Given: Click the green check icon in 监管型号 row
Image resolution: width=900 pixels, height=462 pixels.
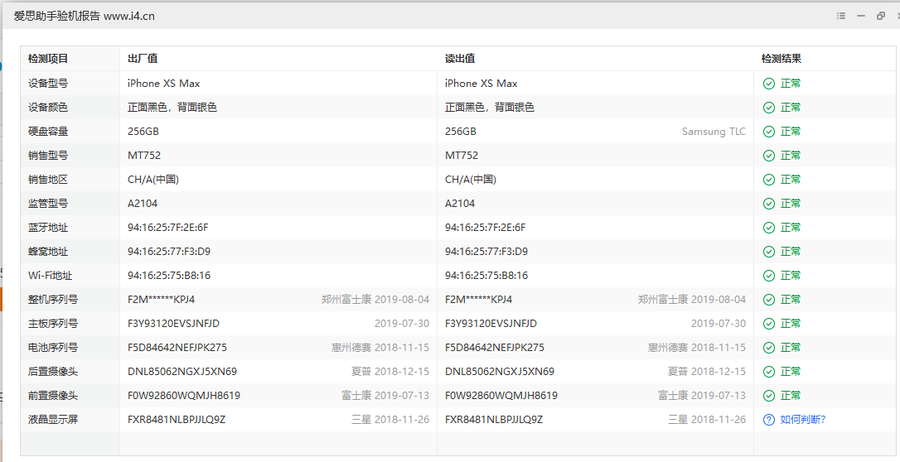Looking at the screenshot, I should coord(769,204).
